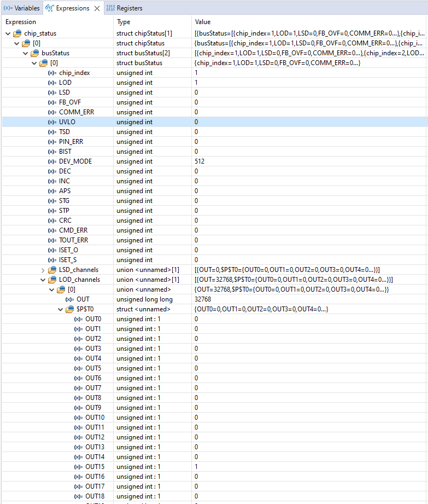Collapse the busStatus array node
Viewport: 428px width, 504px height.
point(26,53)
